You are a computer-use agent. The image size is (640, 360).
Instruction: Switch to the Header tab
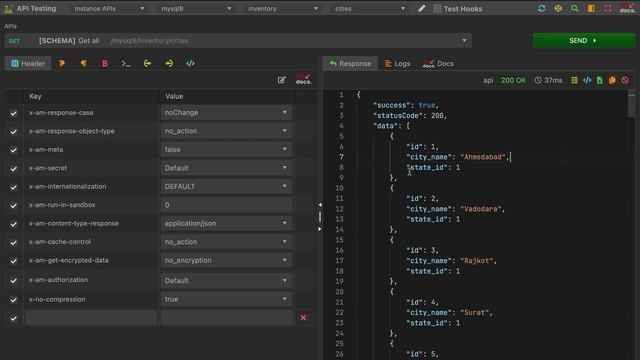(x=28, y=63)
